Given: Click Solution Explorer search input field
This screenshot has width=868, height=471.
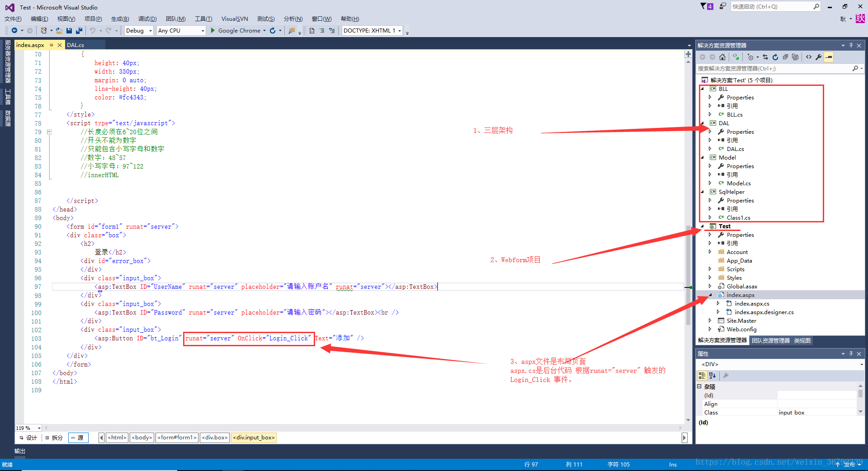Looking at the screenshot, I should pos(774,68).
